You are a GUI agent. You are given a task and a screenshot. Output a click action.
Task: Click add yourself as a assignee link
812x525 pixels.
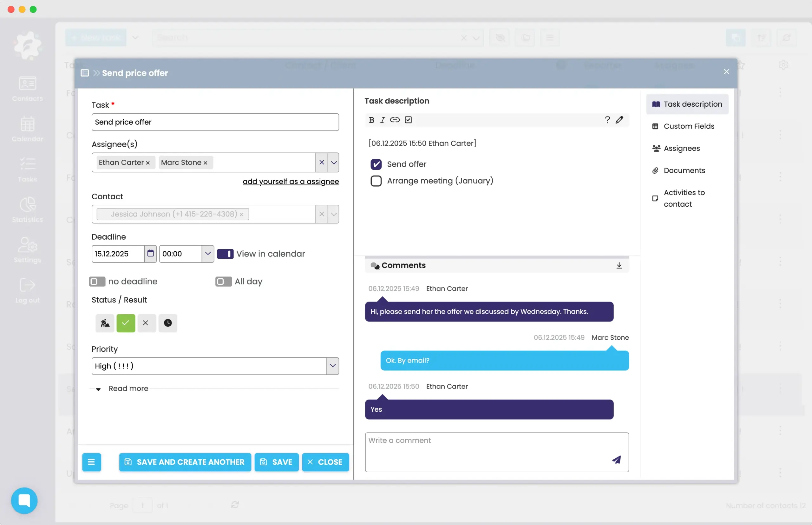pyautogui.click(x=291, y=181)
